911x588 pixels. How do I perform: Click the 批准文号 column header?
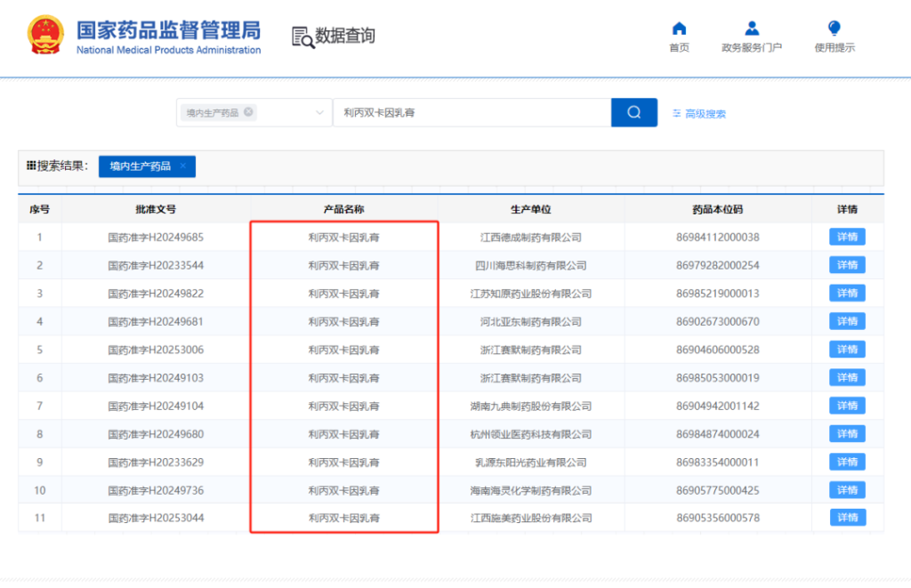[156, 209]
